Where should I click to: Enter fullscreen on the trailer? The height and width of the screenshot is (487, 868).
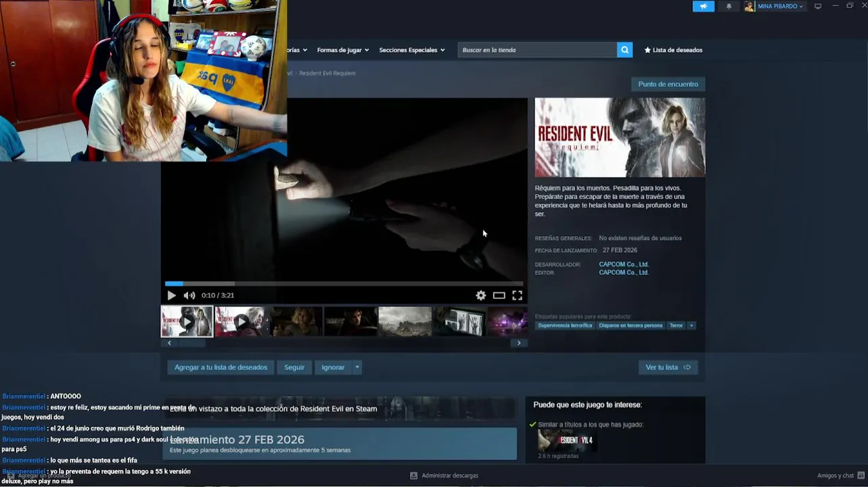point(518,296)
